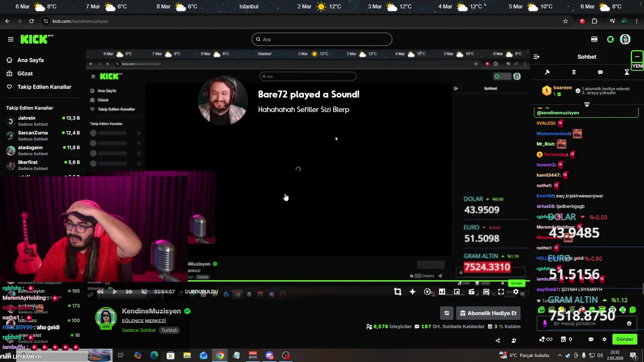The width and height of the screenshot is (644, 362).
Task: Unmute the stream audio
Action: (144, 292)
